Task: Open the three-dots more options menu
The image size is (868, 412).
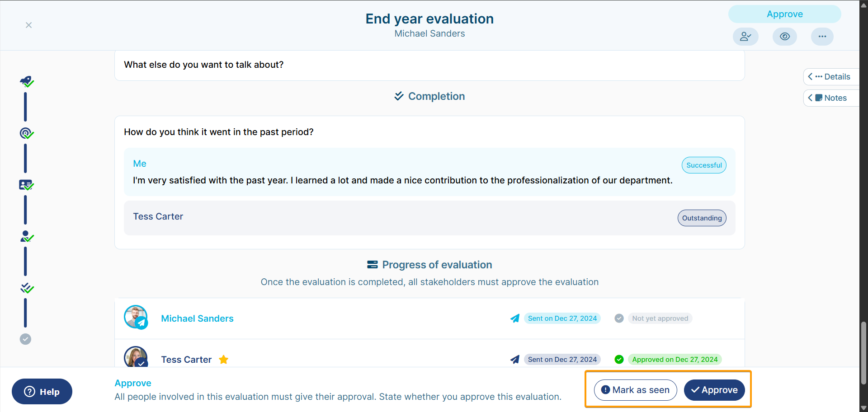Action: (822, 37)
